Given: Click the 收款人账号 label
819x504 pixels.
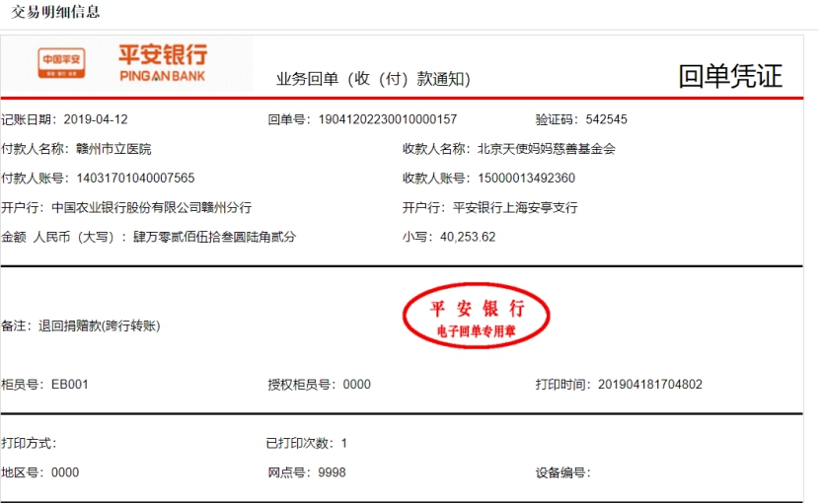Looking at the screenshot, I should coord(437,179).
